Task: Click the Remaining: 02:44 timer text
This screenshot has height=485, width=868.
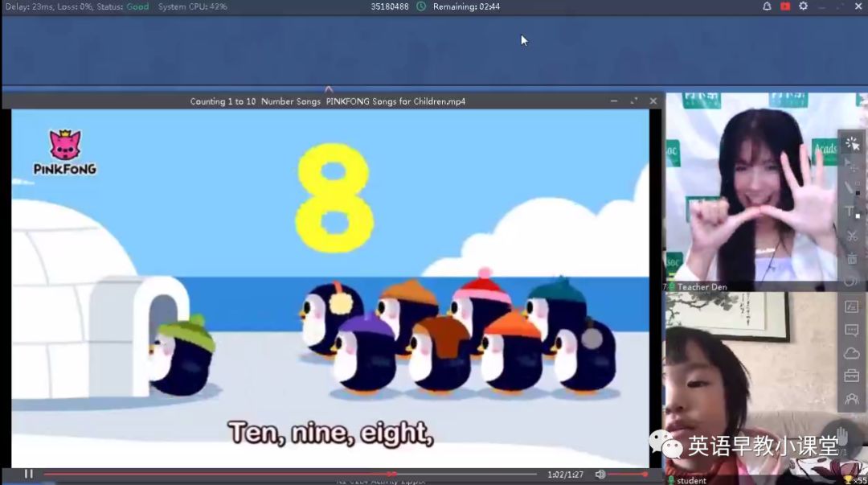Action: (x=466, y=6)
